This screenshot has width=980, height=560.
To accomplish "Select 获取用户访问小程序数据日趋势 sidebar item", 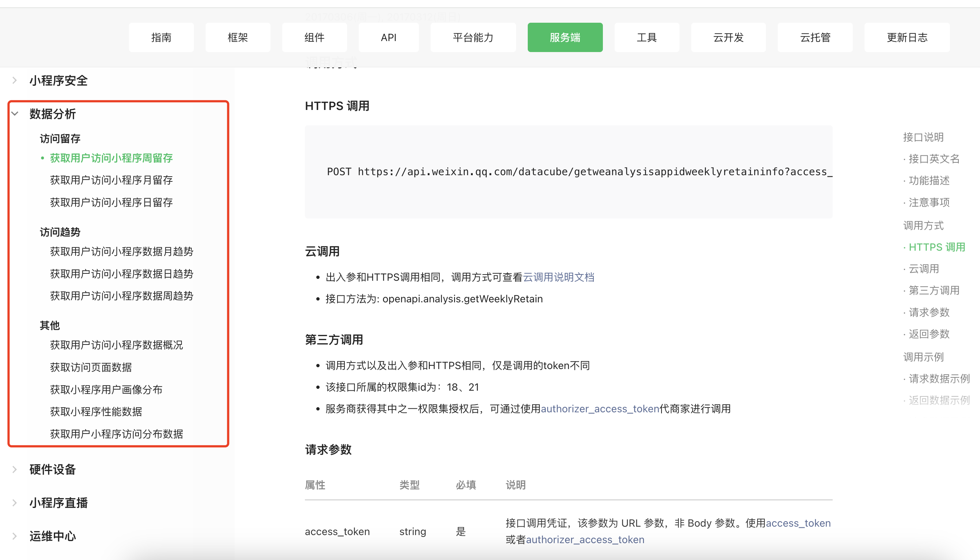I will (x=122, y=274).
